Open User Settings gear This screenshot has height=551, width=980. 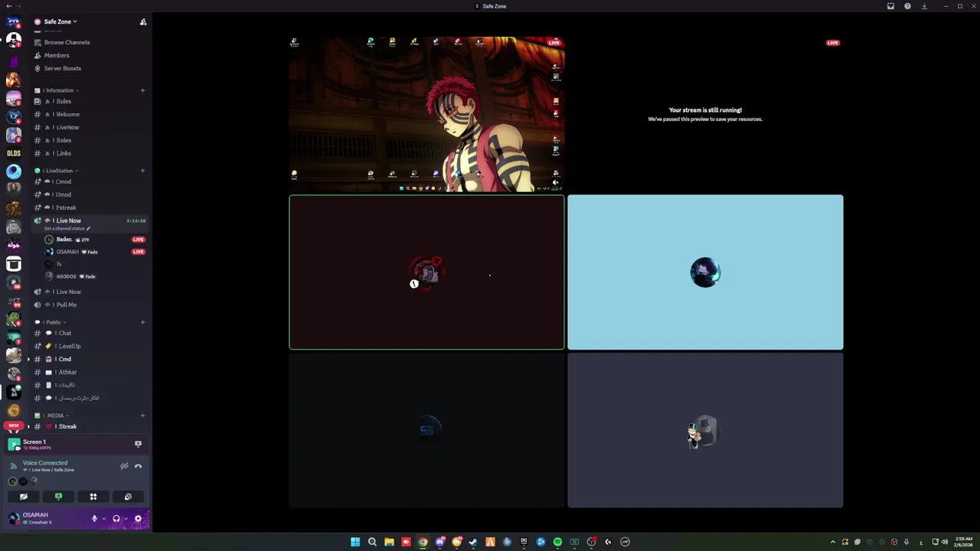(x=138, y=519)
